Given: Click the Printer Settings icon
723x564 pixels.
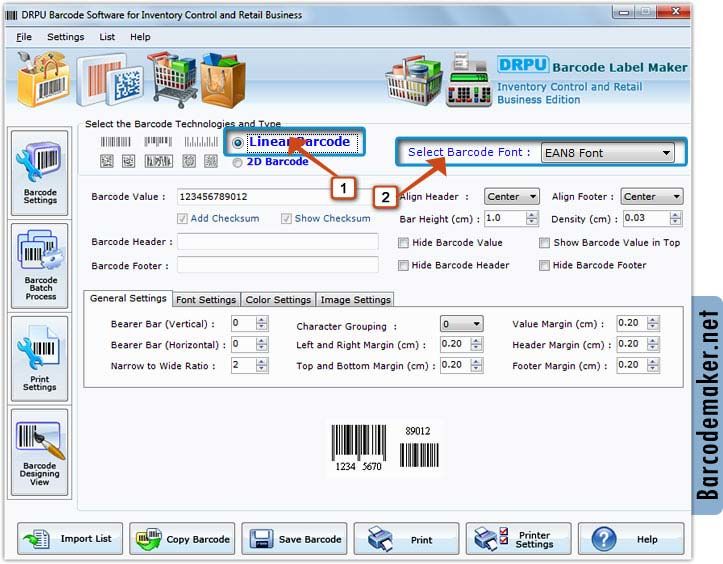Looking at the screenshot, I should tap(491, 539).
